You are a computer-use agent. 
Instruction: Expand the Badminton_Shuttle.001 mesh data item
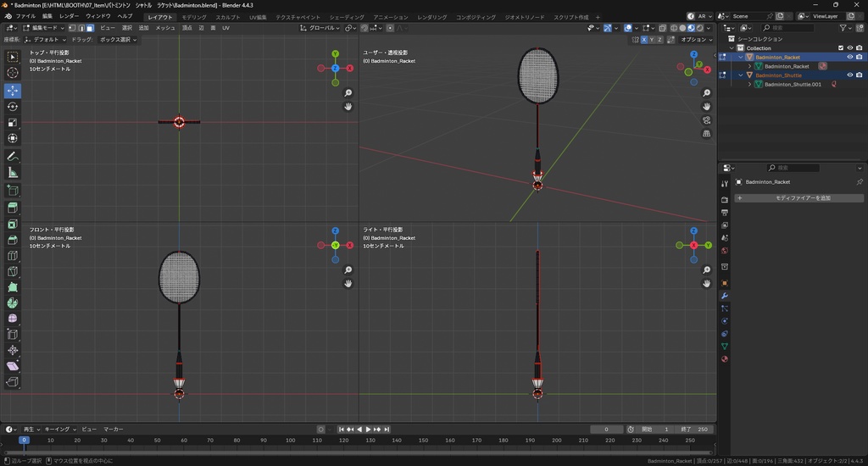click(749, 85)
